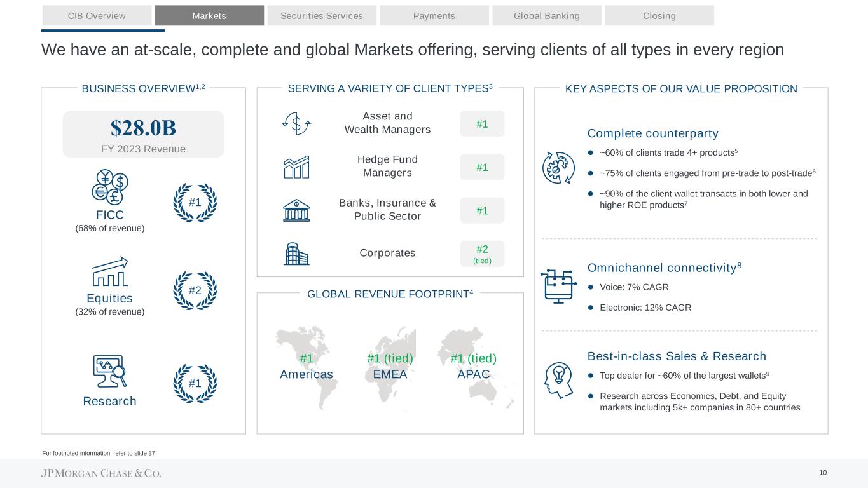Click the Americas region on the map

pos(306,367)
